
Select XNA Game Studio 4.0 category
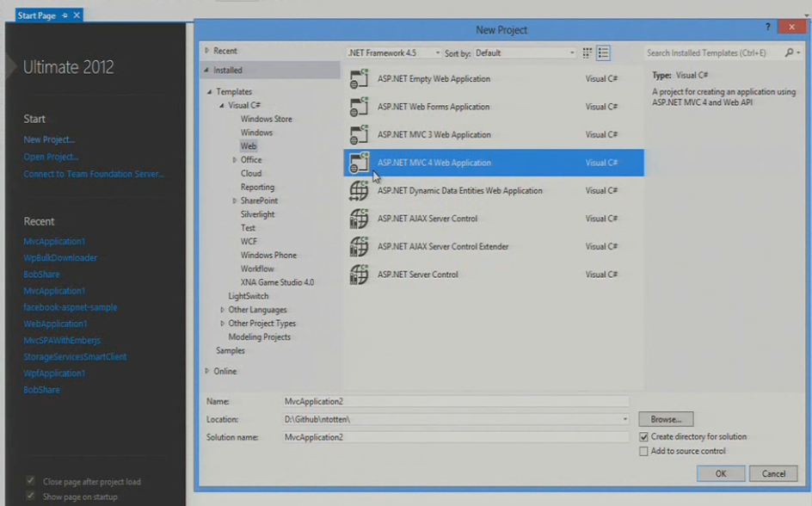pyautogui.click(x=277, y=282)
